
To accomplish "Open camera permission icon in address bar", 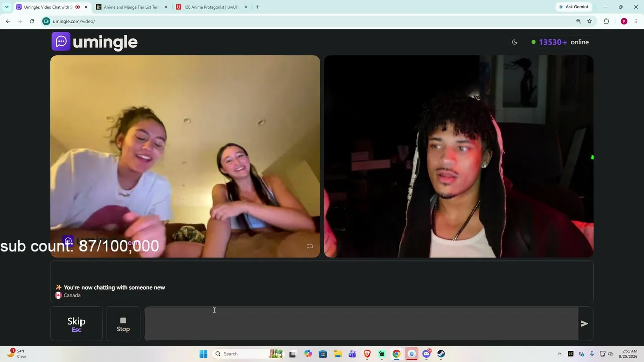I will pos(46,21).
